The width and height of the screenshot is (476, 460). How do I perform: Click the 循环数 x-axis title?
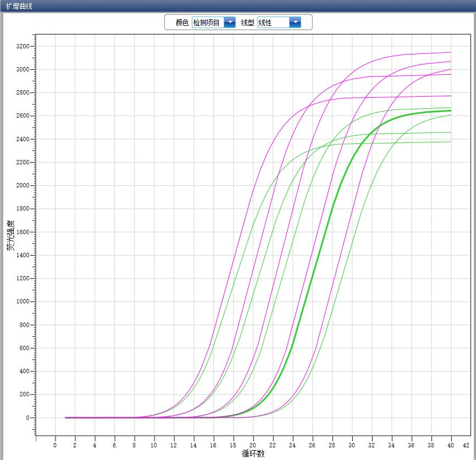[253, 453]
